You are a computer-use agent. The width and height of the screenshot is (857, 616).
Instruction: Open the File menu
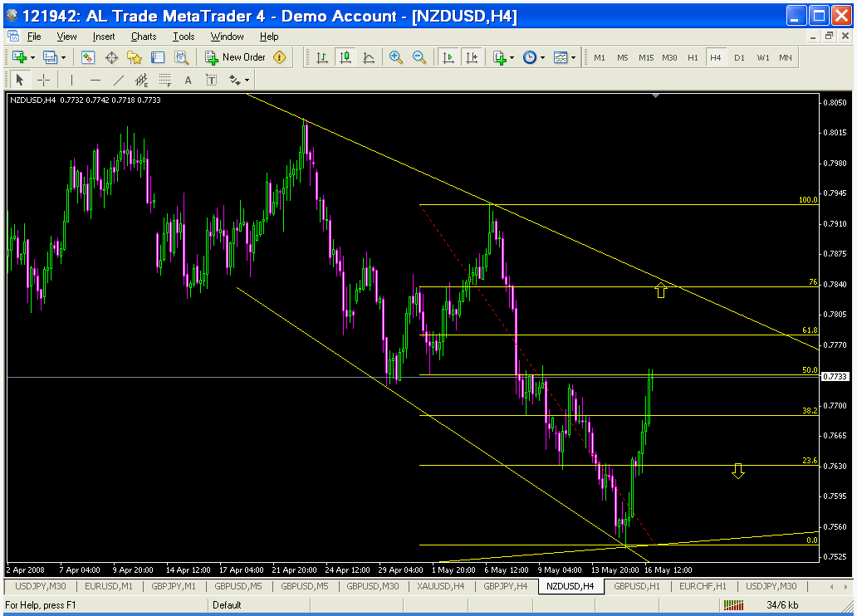click(x=34, y=37)
